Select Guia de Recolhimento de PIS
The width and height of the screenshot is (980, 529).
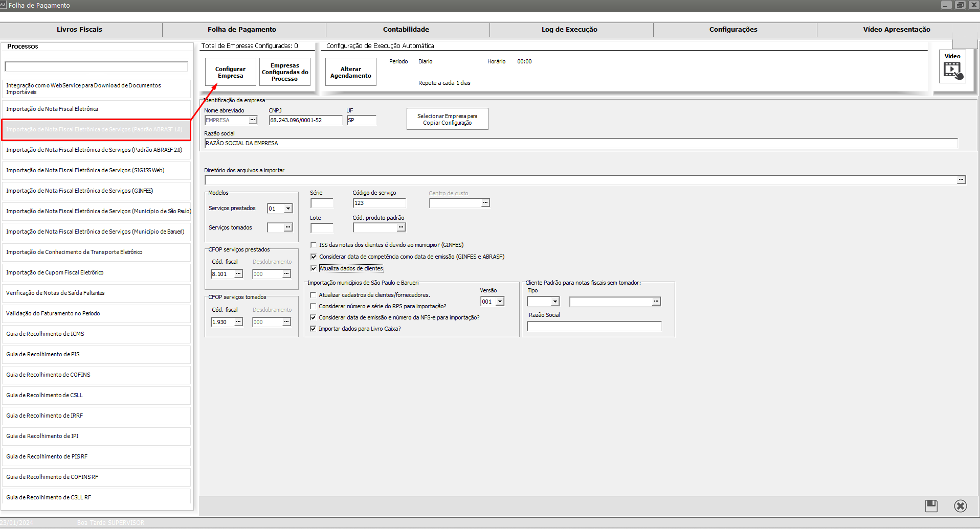[96, 355]
